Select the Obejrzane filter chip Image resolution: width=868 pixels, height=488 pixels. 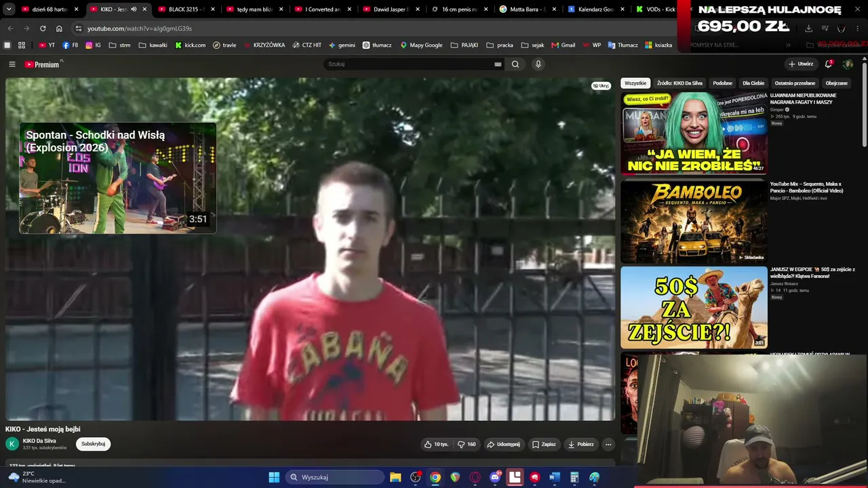tap(836, 83)
